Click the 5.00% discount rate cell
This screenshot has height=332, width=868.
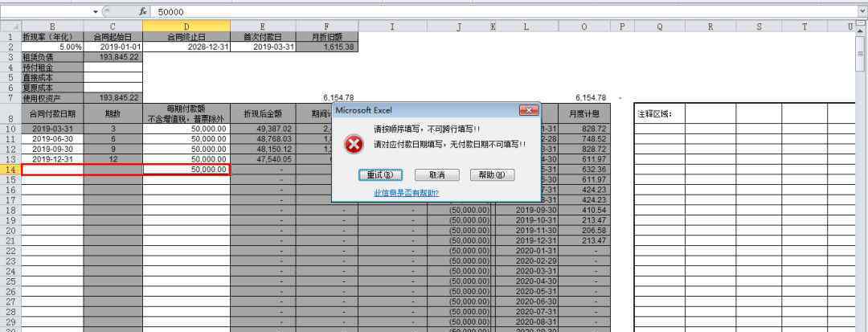point(52,47)
